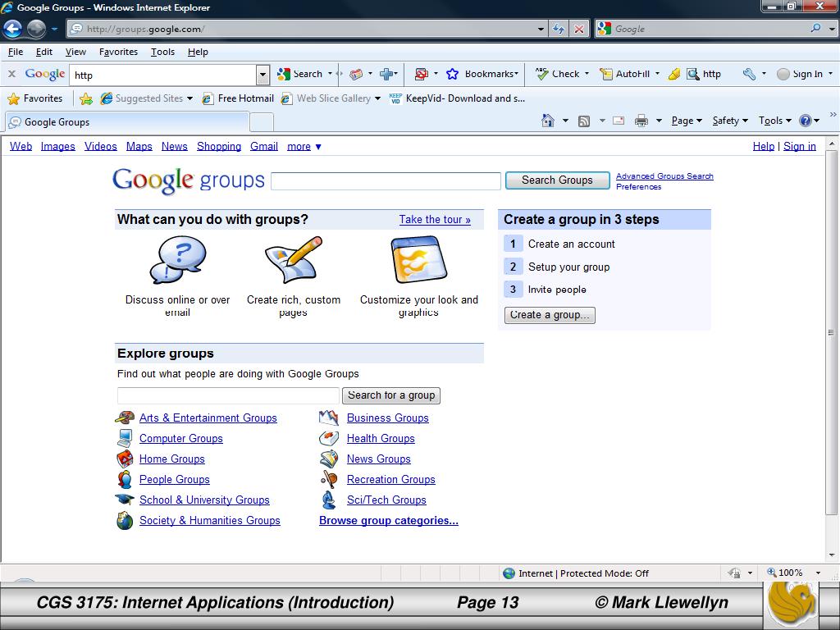The width and height of the screenshot is (840, 630).
Task: Click the Add to Favorites Bar icon
Action: click(85, 98)
